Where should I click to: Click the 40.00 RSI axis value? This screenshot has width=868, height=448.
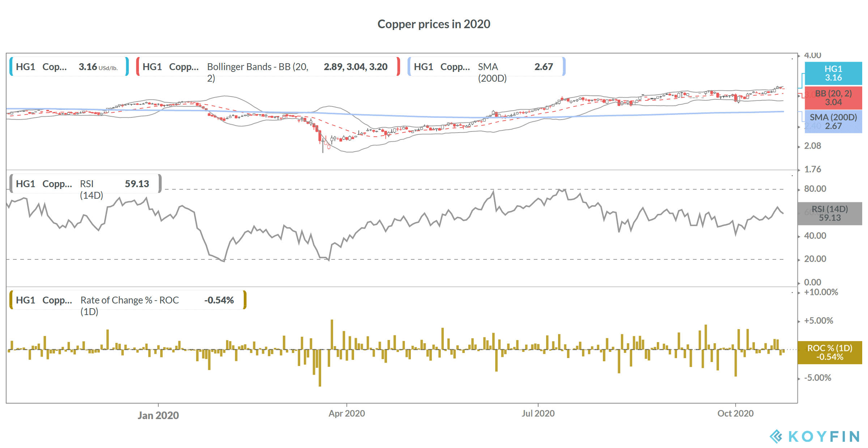click(x=815, y=236)
